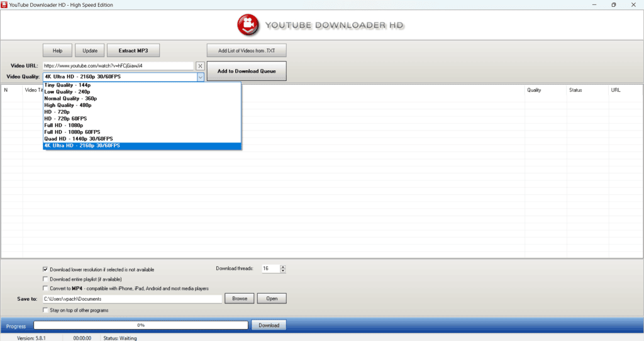Viewport: 644px width, 341px height.
Task: Start download with Download button
Action: [x=269, y=325]
